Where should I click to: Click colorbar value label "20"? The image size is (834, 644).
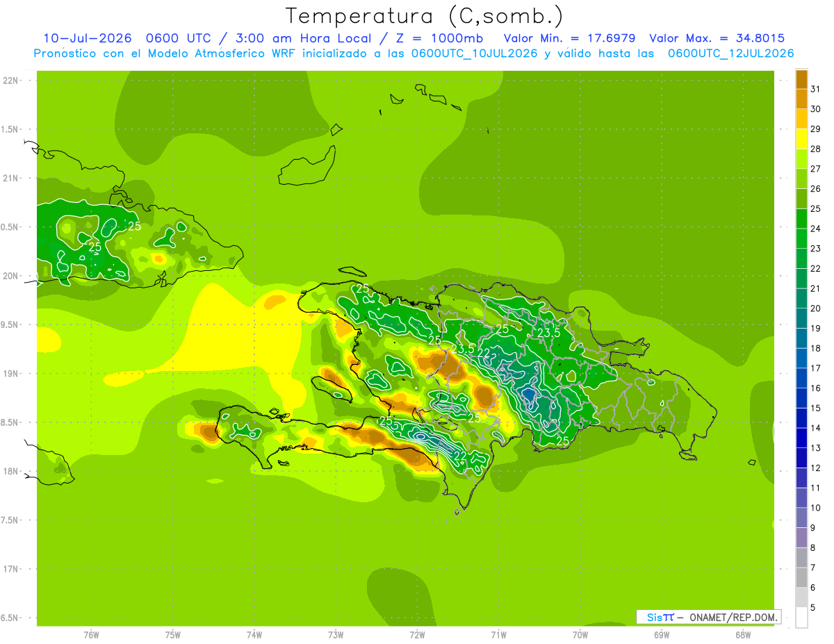[x=816, y=308]
